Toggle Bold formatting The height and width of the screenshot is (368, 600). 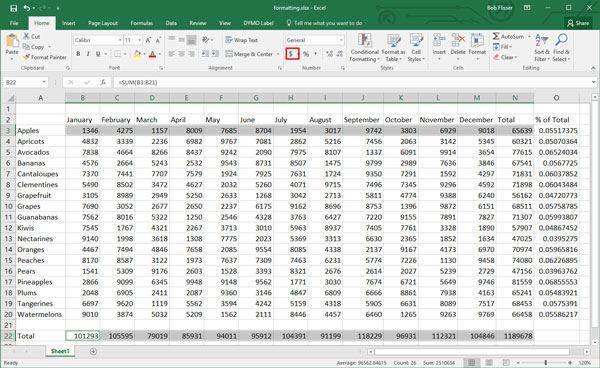pyautogui.click(x=78, y=54)
